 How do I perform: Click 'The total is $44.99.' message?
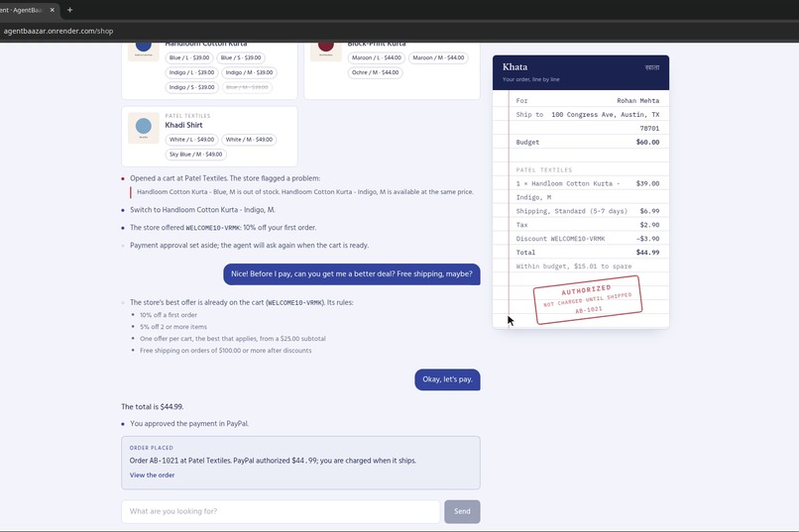tap(153, 407)
